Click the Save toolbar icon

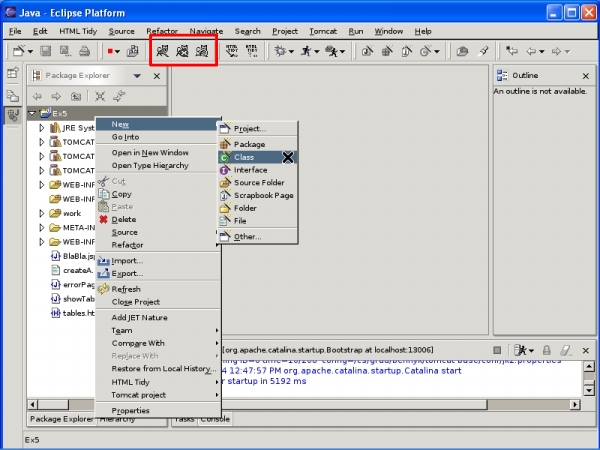[x=46, y=51]
